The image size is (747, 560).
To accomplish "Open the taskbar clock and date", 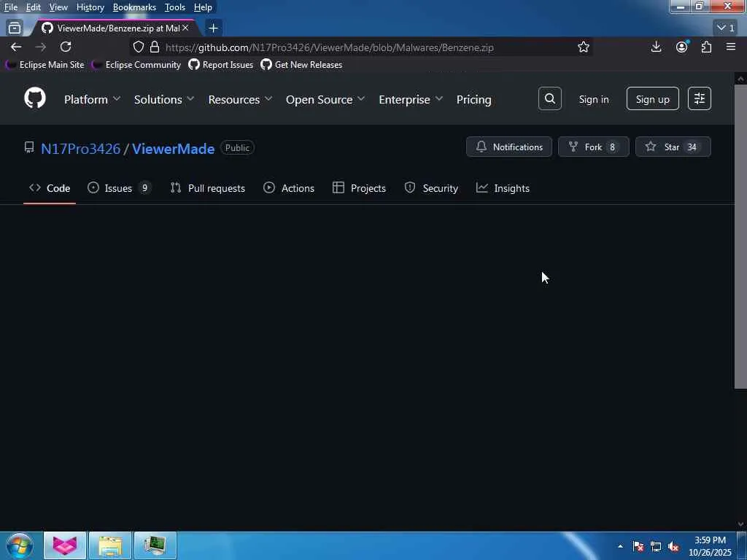I will pos(710,546).
